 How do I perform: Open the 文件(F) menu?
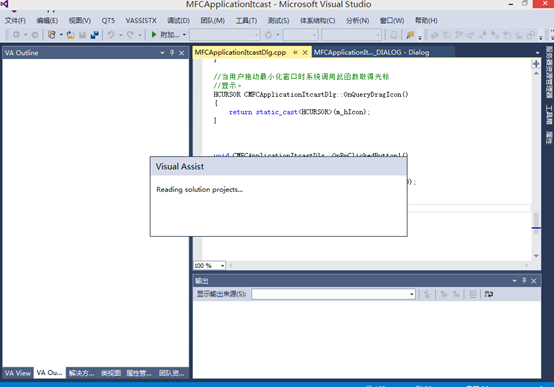[15, 20]
